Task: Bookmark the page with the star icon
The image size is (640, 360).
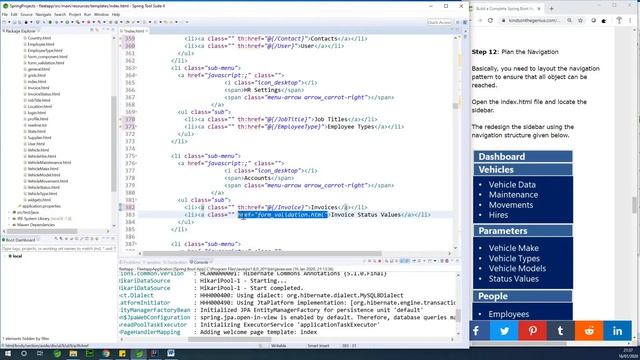Action: pyautogui.click(x=580, y=20)
